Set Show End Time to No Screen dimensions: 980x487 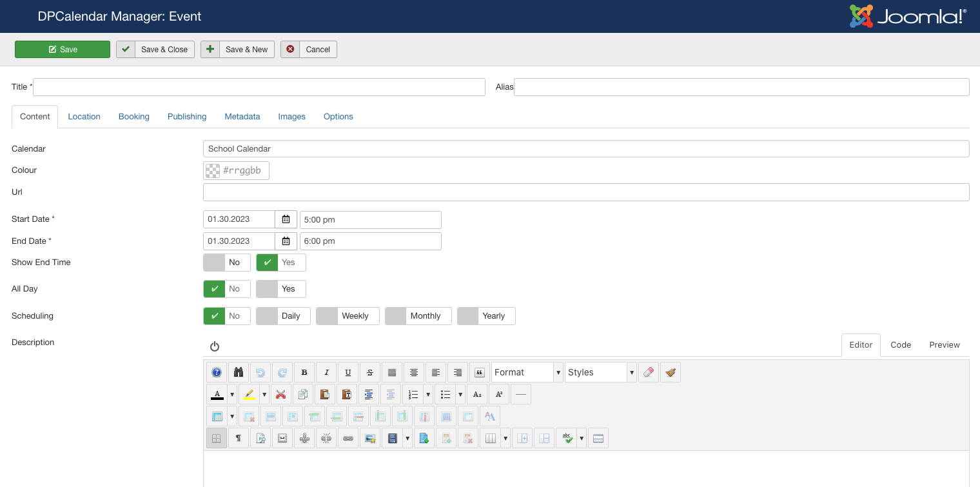pos(227,263)
